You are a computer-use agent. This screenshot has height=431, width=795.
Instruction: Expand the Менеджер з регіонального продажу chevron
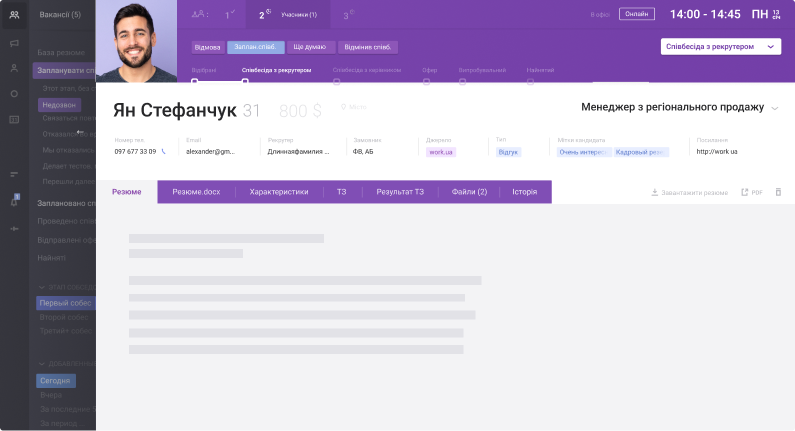click(775, 109)
